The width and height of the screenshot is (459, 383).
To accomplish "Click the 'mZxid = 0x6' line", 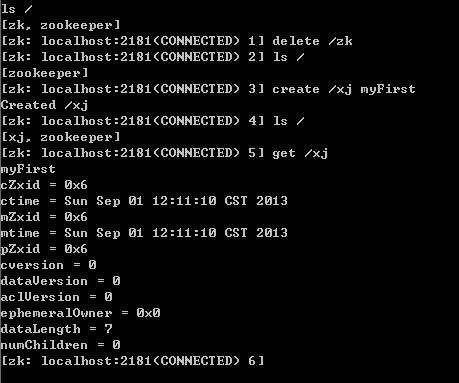I will tap(44, 217).
